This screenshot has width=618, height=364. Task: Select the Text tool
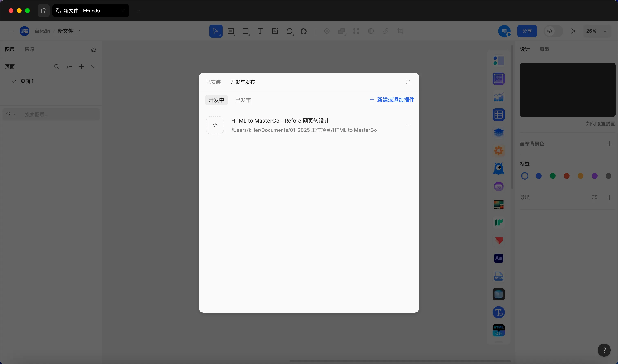(260, 31)
